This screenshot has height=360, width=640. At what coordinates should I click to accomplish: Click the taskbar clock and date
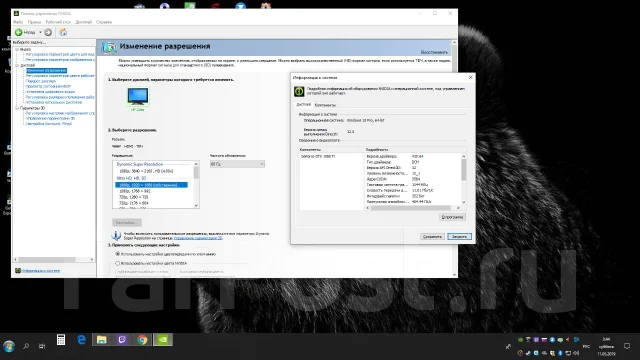(606, 346)
